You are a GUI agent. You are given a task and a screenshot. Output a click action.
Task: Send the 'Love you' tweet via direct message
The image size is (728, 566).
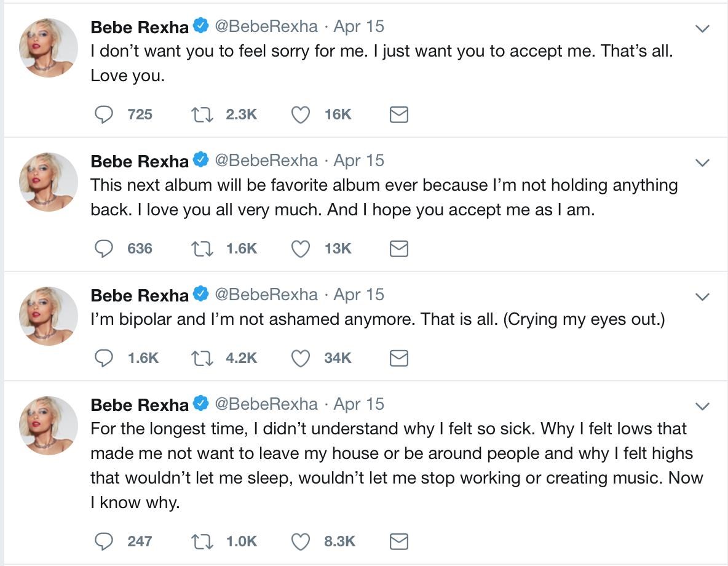[399, 114]
